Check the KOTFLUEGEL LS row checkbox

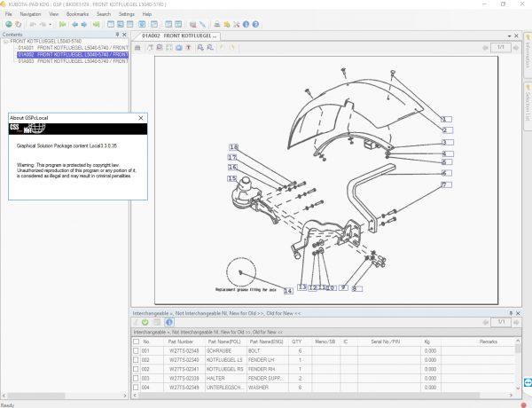(x=136, y=360)
